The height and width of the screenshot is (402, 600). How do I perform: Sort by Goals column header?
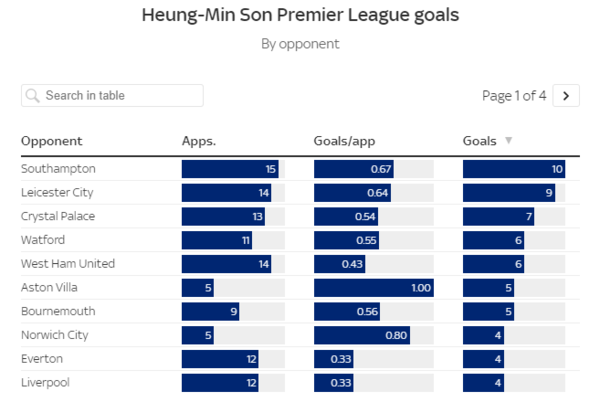(x=479, y=141)
